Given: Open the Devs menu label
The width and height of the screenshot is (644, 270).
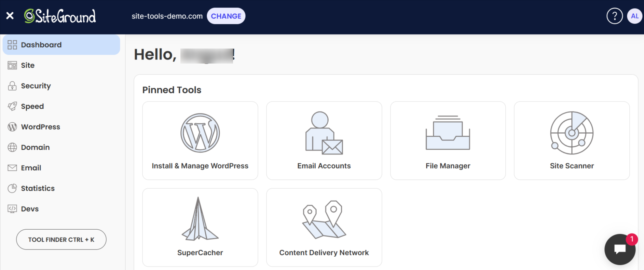Looking at the screenshot, I should point(30,209).
